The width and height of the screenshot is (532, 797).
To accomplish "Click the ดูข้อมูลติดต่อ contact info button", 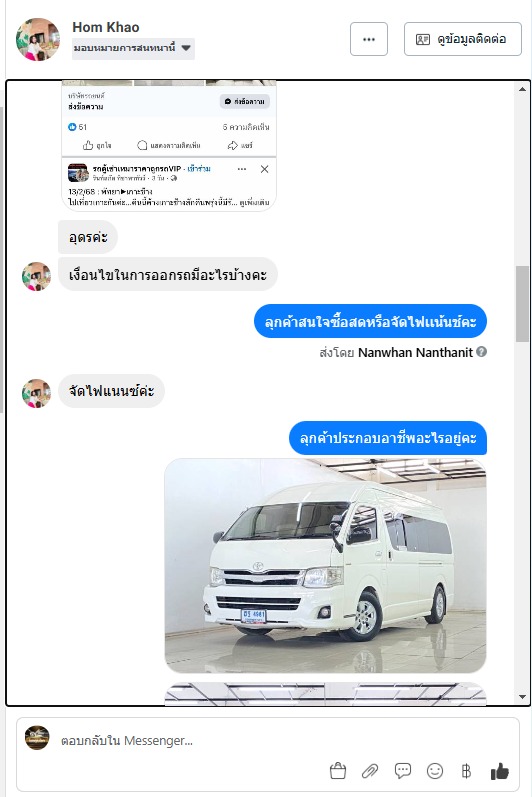I will (463, 39).
